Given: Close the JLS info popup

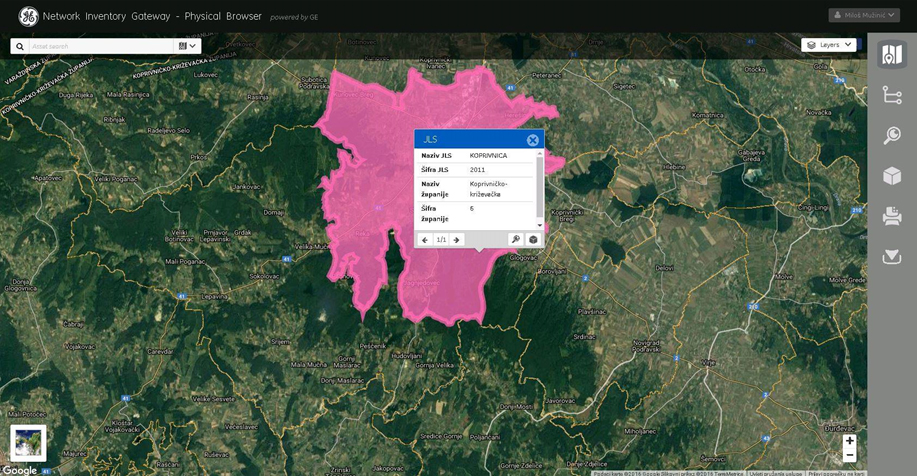Looking at the screenshot, I should click(533, 140).
